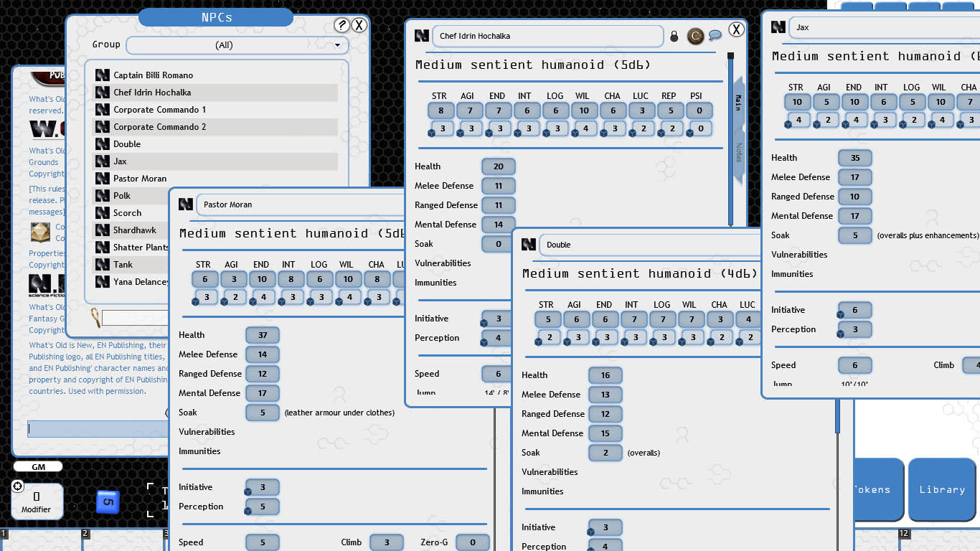The height and width of the screenshot is (551, 980).
Task: Click the targeting crosshair on the Modifier box
Action: (x=17, y=486)
